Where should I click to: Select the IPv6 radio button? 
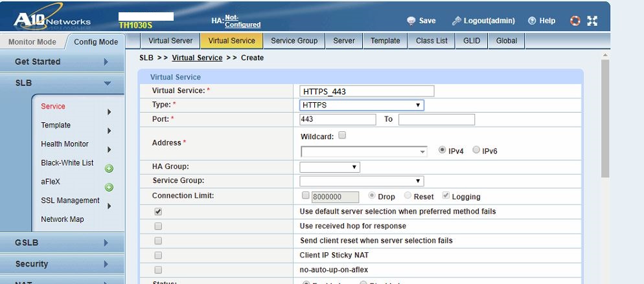point(476,150)
